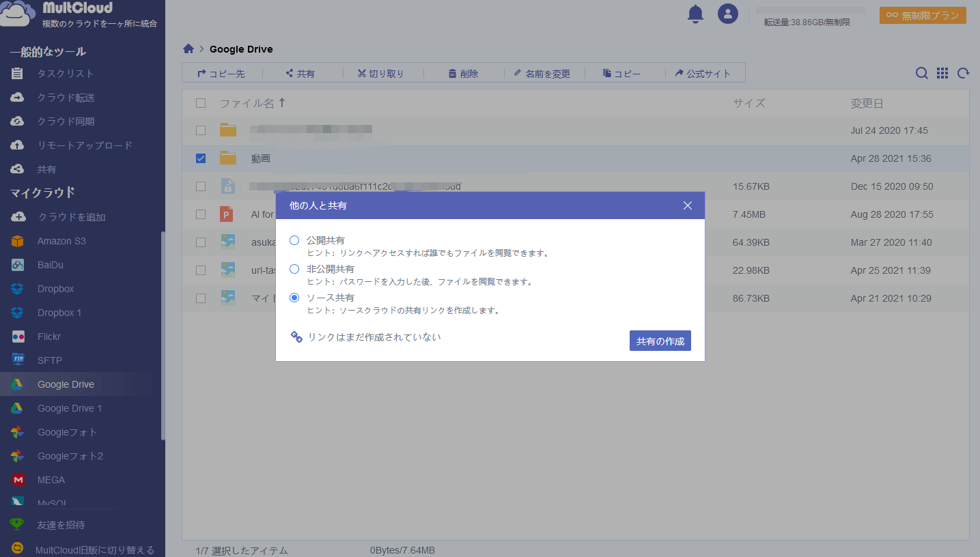Open タスクリスト in sidebar menu
This screenshot has width=980, height=557.
tap(66, 74)
